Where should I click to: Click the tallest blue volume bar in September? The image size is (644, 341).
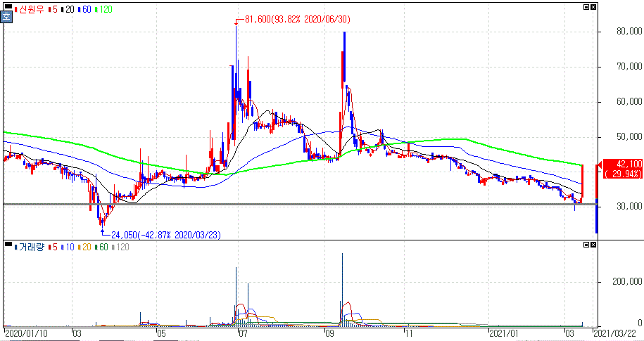click(x=343, y=290)
